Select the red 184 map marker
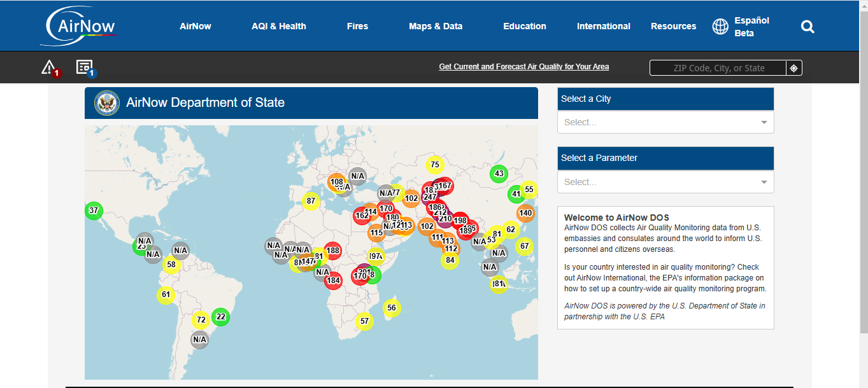The height and width of the screenshot is (388, 868). pyautogui.click(x=333, y=281)
